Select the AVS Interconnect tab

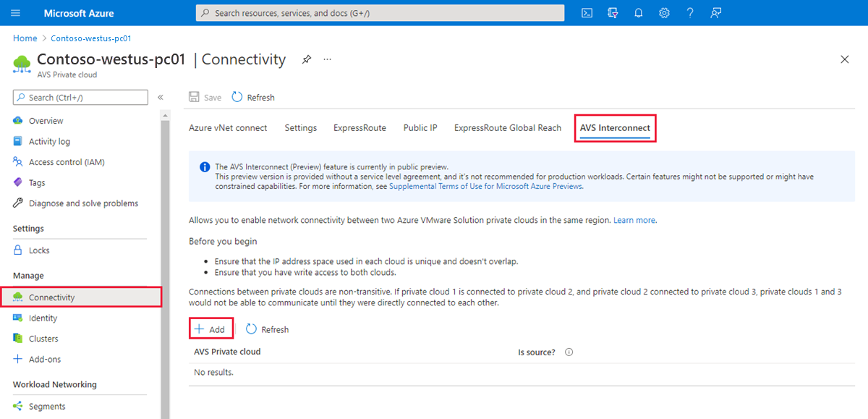pyautogui.click(x=615, y=128)
